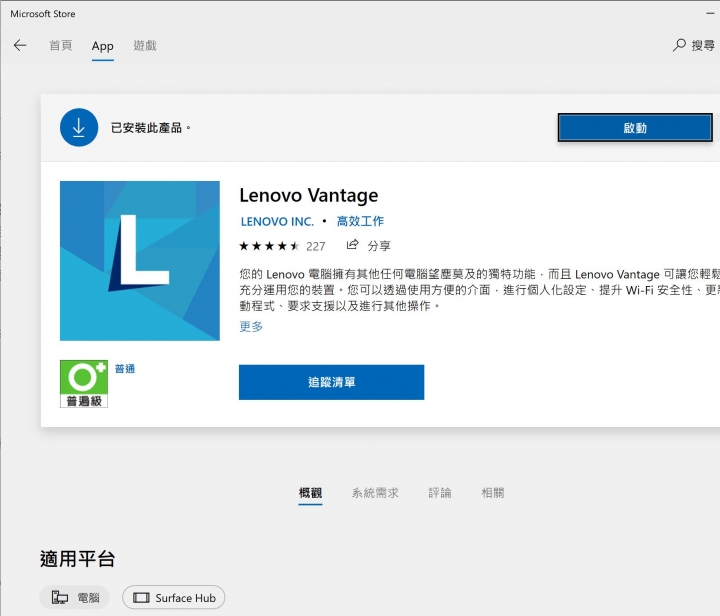Open the 高效工作 category link

point(360,221)
